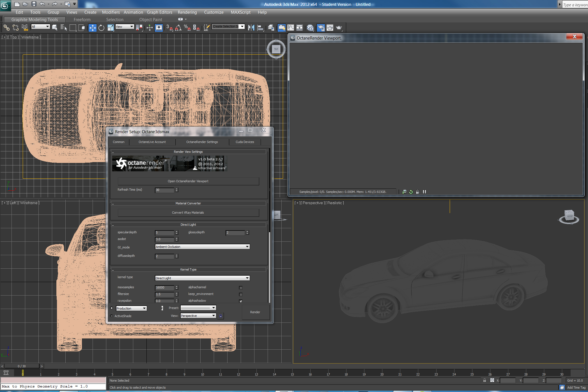Click the Open OctaneRender Viewport button
Viewport: 588px width, 392px height.
(188, 181)
